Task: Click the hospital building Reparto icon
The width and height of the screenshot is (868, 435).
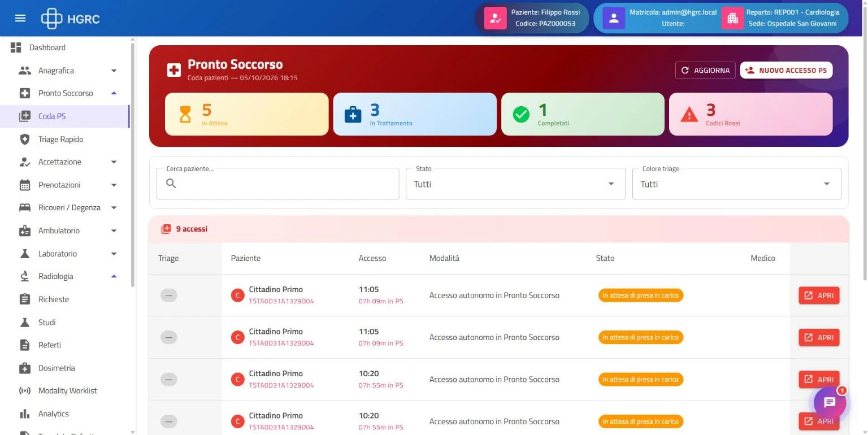Action: 732,18
